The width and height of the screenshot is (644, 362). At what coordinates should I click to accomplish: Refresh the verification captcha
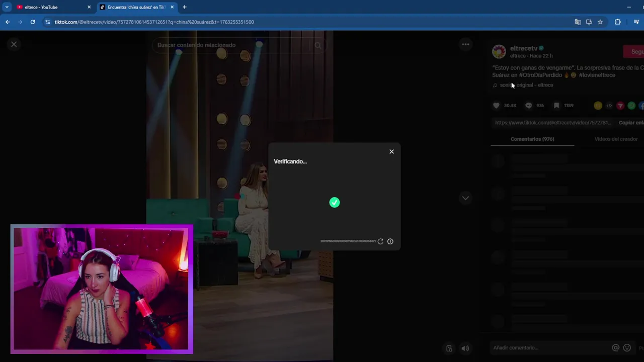380,241
